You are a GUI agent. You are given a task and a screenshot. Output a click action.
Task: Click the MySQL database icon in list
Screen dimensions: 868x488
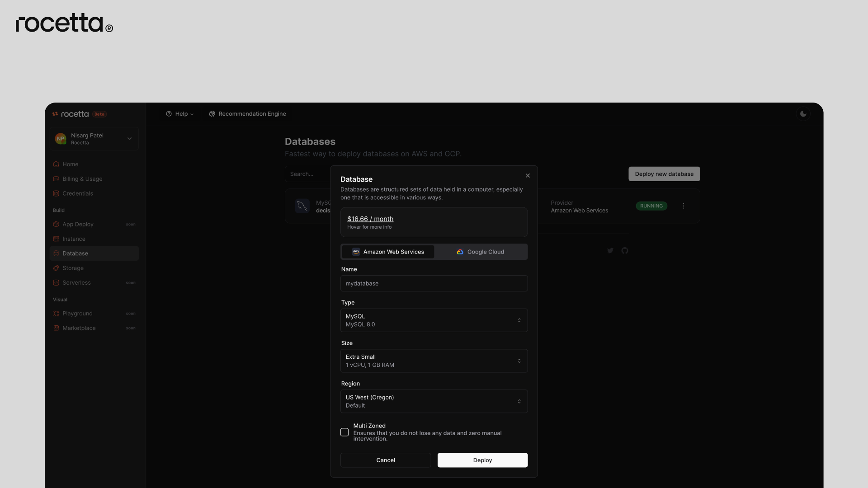pos(302,206)
